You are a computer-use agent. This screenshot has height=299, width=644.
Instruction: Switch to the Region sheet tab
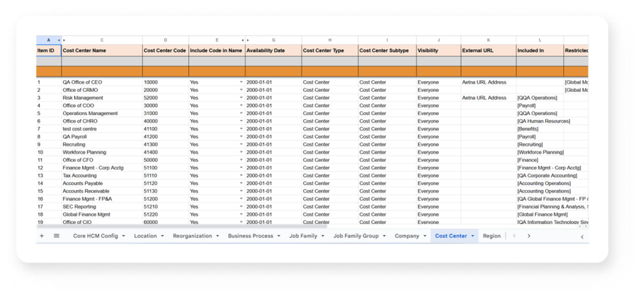tap(492, 236)
